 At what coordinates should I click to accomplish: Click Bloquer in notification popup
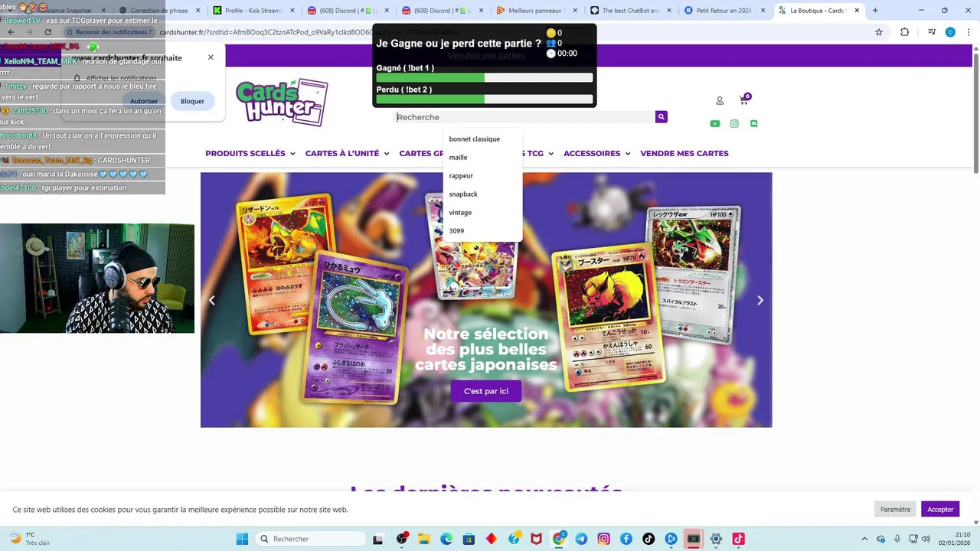click(x=192, y=101)
